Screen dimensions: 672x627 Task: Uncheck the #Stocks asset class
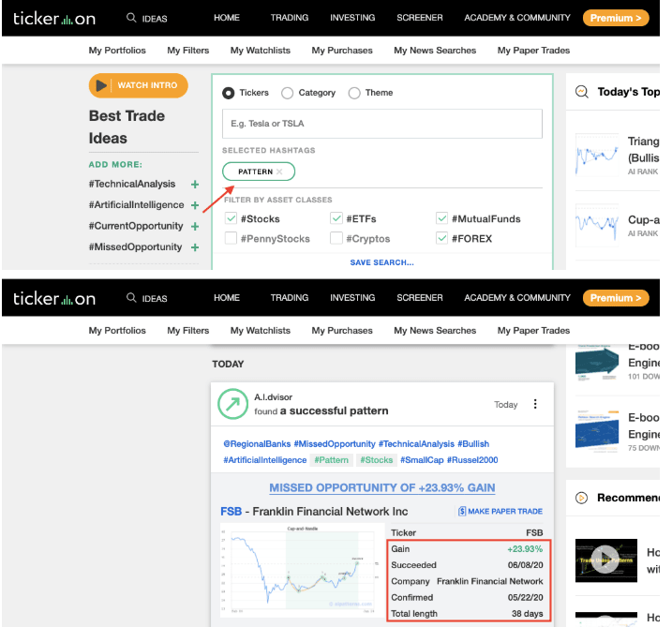point(231,218)
